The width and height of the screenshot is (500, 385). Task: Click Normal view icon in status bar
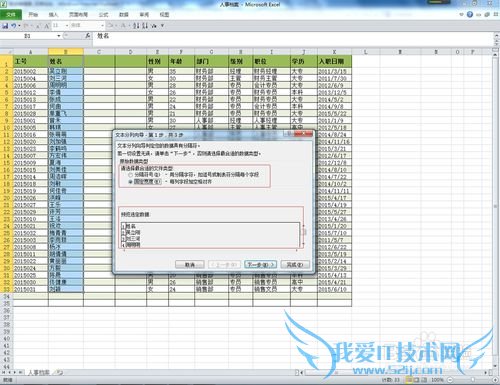(x=409, y=380)
